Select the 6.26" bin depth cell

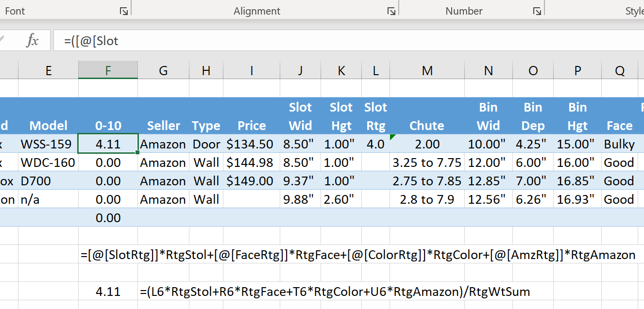pyautogui.click(x=533, y=199)
